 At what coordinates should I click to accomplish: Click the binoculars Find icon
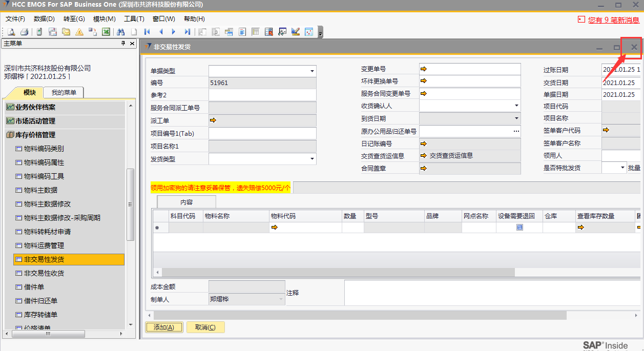121,32
